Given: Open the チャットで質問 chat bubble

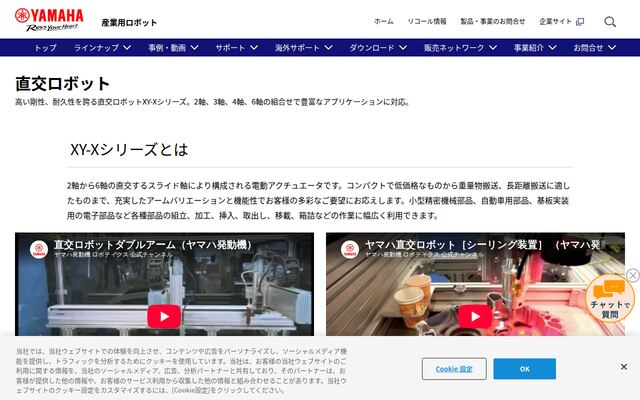Looking at the screenshot, I should point(610,299).
